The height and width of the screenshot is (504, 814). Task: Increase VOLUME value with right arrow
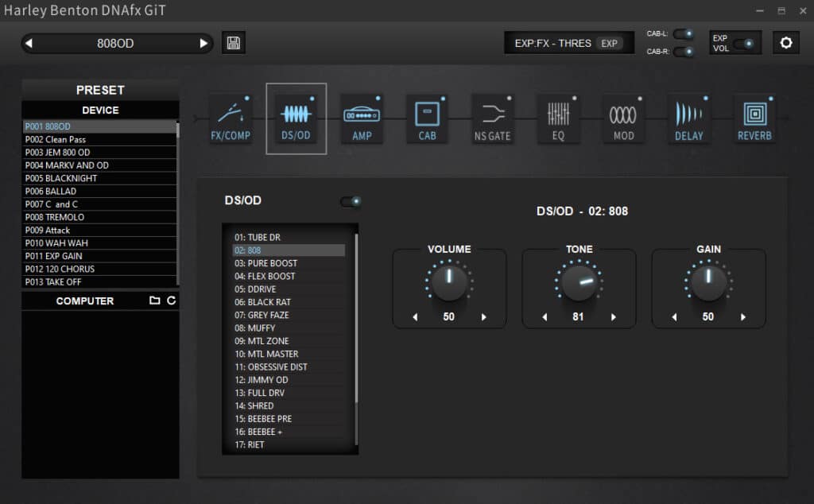tap(484, 317)
